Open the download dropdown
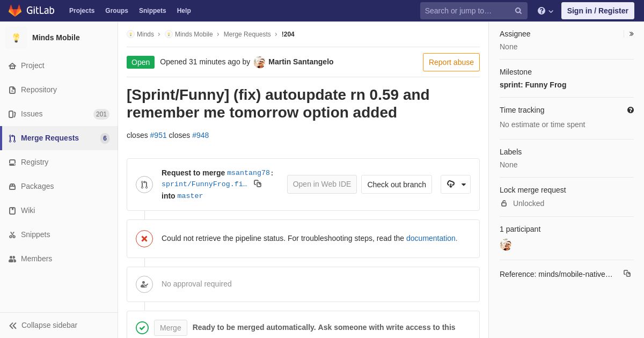This screenshot has width=644, height=338. point(456,185)
